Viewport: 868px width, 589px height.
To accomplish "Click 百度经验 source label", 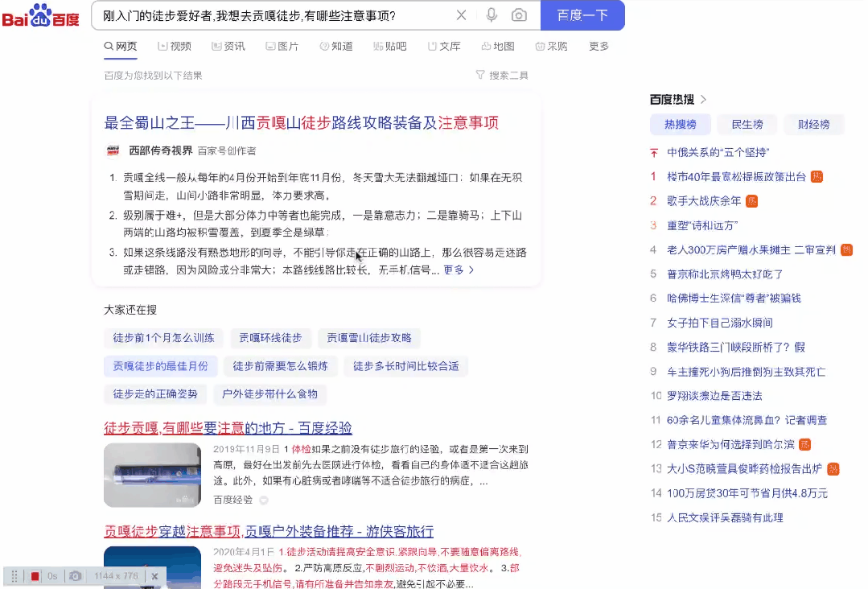I will pyautogui.click(x=233, y=500).
